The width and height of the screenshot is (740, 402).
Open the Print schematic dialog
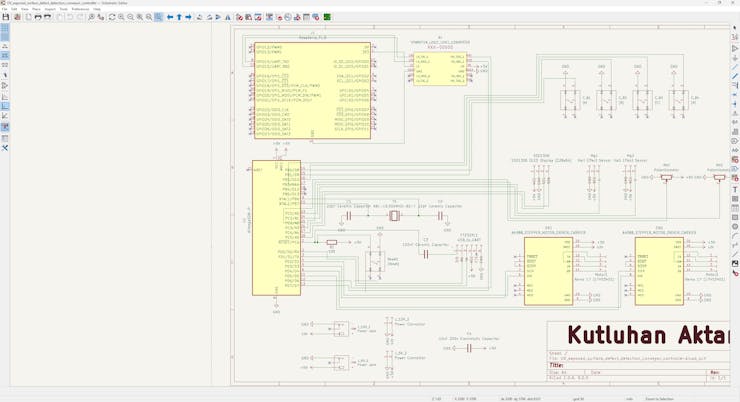coord(37,17)
